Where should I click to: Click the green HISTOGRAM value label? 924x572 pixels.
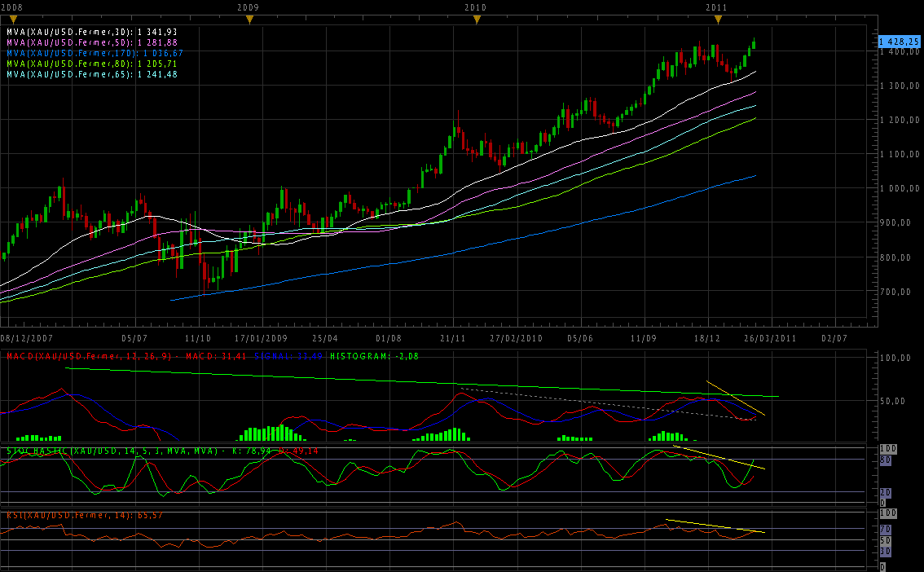click(x=375, y=356)
